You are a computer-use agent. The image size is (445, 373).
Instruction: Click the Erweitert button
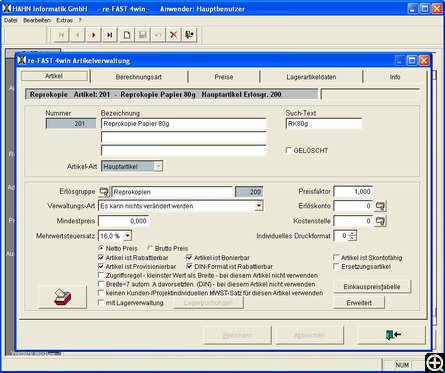pos(359,303)
